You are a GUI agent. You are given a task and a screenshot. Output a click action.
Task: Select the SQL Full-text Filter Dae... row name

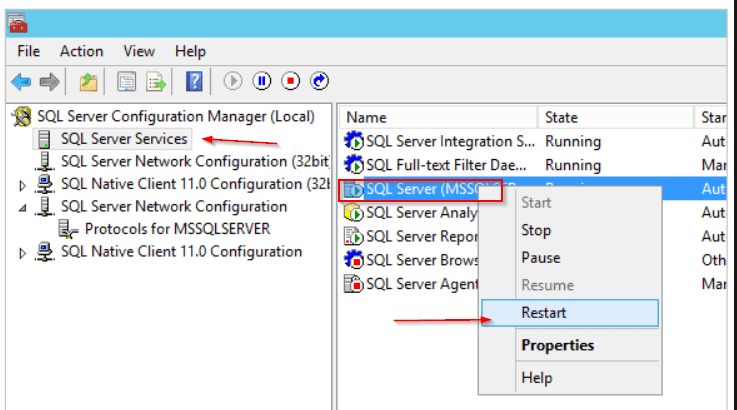tap(446, 165)
